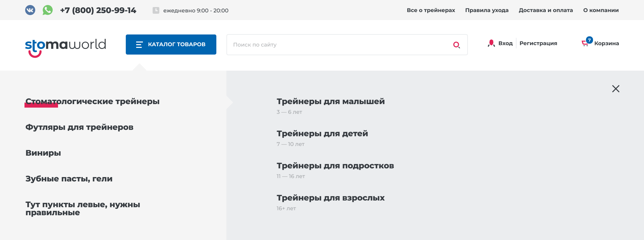The height and width of the screenshot is (240, 644).
Task: Open the shopping cart icon
Action: click(585, 44)
